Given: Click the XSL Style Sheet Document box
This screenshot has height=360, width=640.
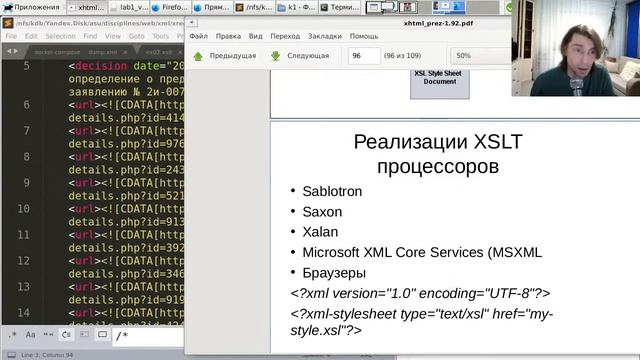Looking at the screenshot, I should coord(440,84).
